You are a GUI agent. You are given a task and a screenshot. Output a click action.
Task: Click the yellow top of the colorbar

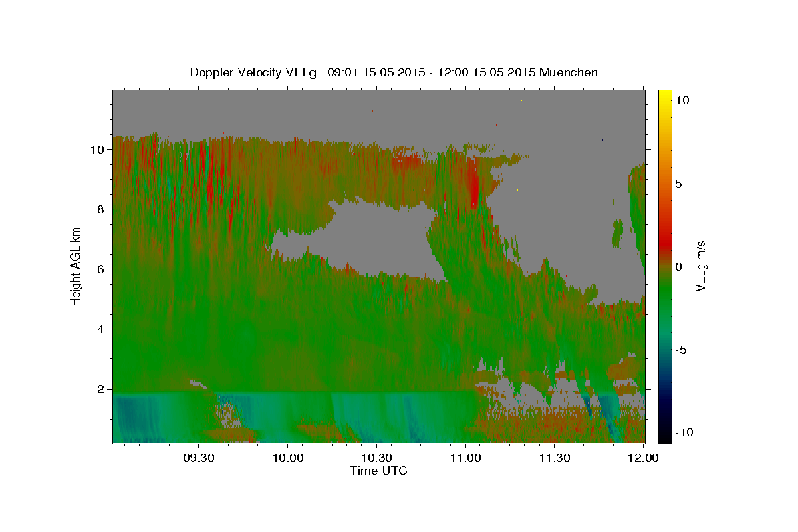click(664, 97)
